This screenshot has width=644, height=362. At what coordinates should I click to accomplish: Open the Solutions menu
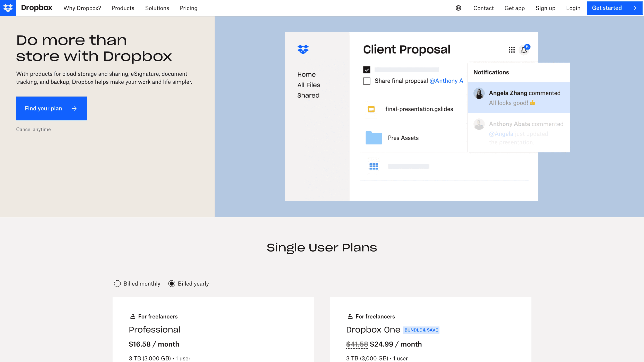(x=157, y=8)
